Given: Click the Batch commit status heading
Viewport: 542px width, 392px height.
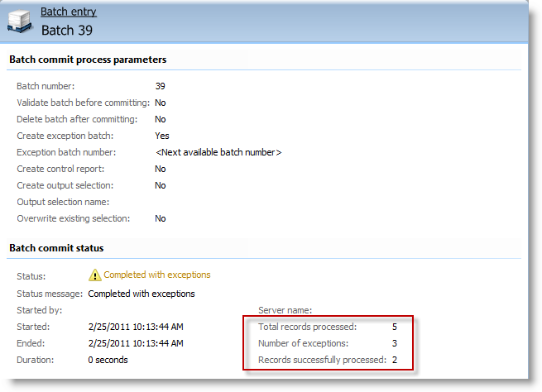Looking at the screenshot, I should pos(56,248).
